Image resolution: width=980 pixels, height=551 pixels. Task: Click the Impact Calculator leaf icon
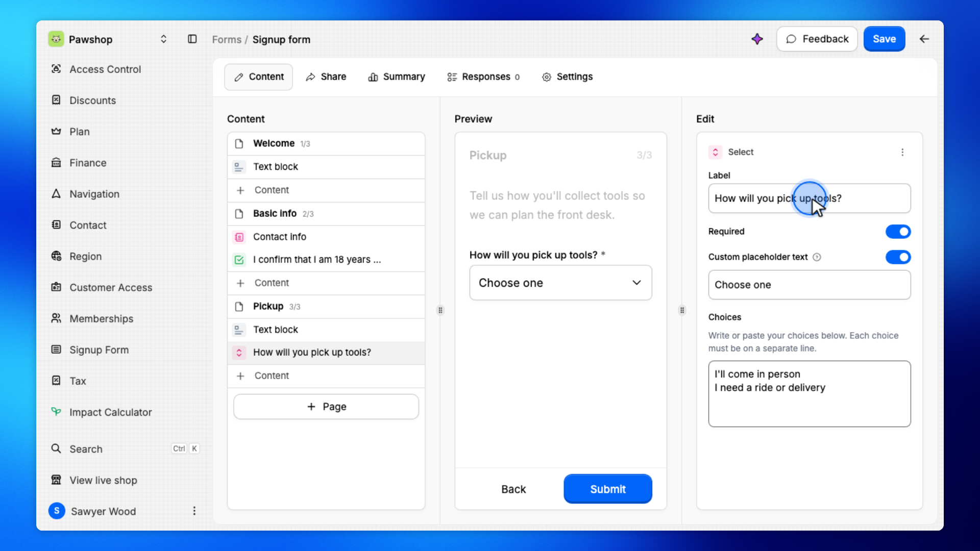(56, 412)
